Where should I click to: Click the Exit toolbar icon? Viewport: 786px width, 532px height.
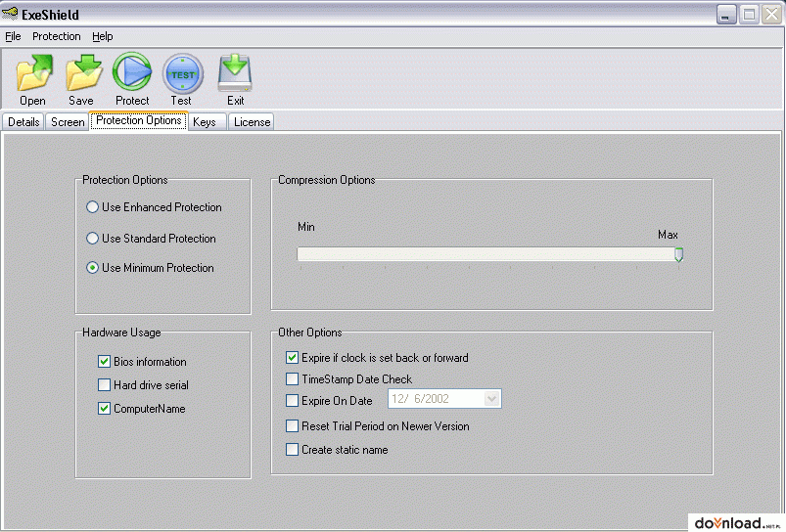(235, 73)
